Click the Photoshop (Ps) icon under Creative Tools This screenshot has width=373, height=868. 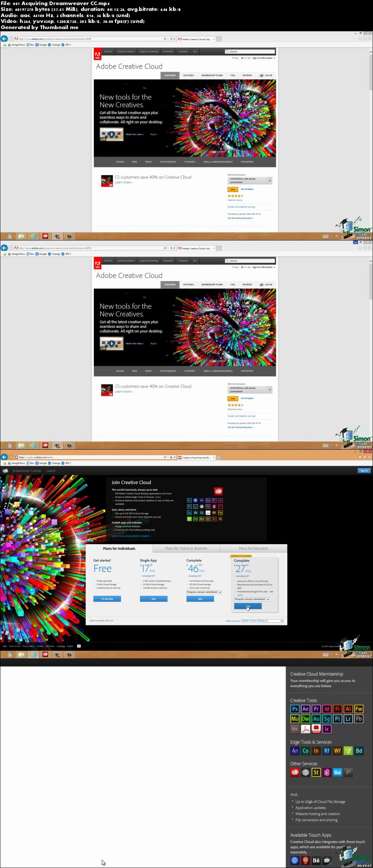click(x=295, y=709)
